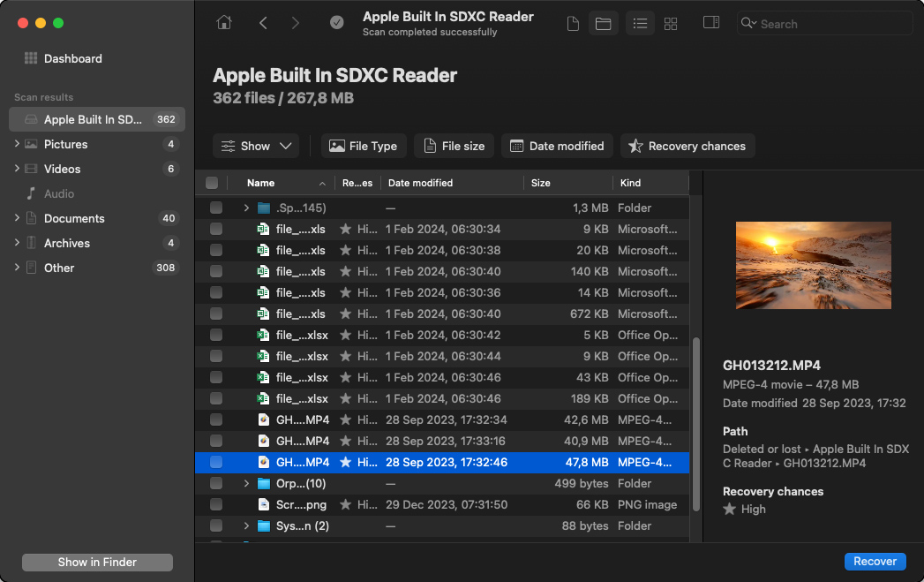
Task: Tick the first file_.xls checkbox
Action: click(212, 229)
